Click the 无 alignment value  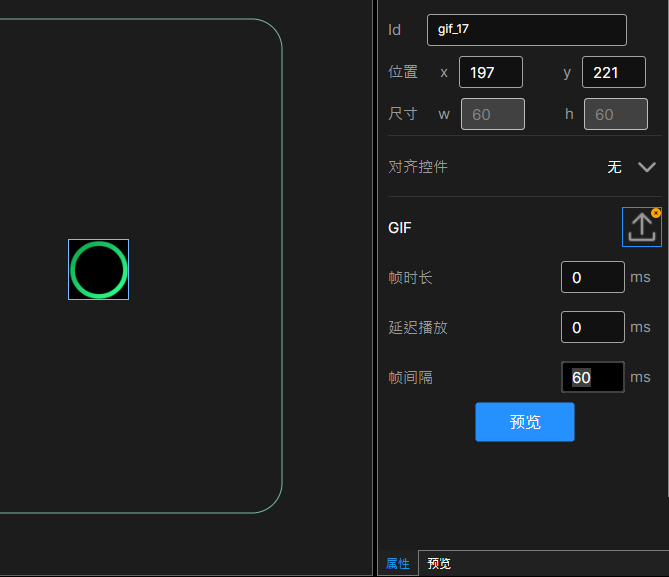[x=614, y=167]
